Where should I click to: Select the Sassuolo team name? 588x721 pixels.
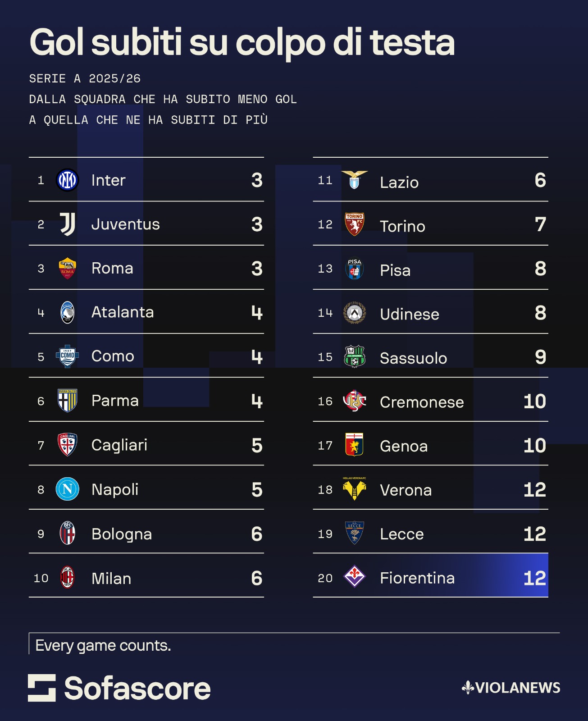413,358
